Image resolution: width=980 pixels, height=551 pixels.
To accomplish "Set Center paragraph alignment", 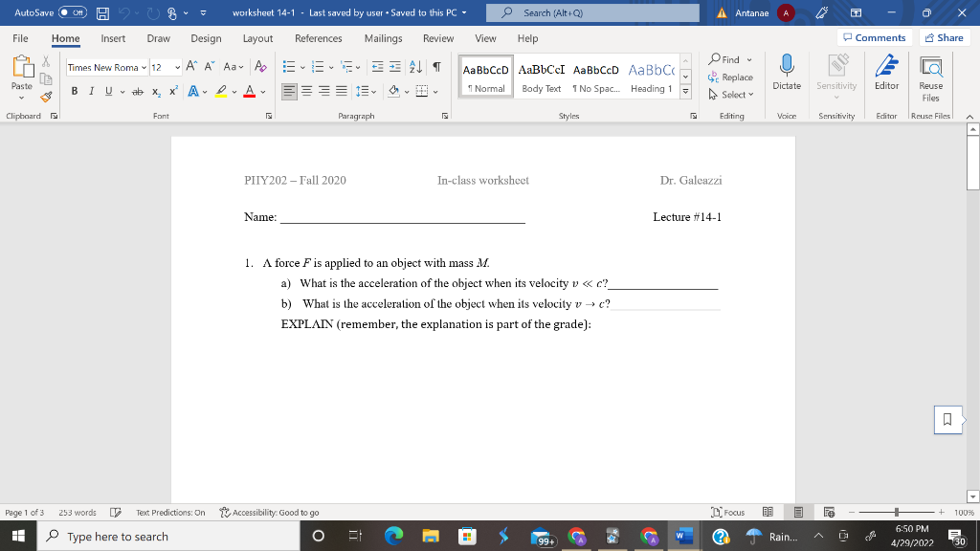I will tap(307, 92).
